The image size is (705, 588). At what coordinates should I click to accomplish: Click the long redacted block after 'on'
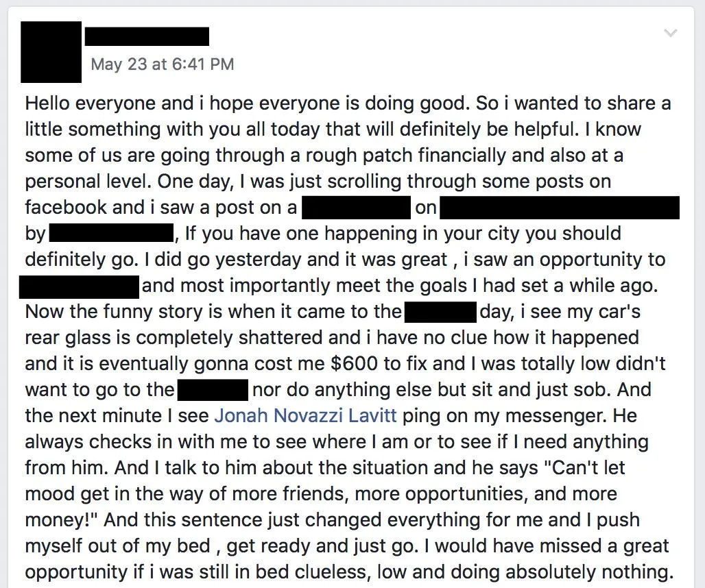click(560, 208)
